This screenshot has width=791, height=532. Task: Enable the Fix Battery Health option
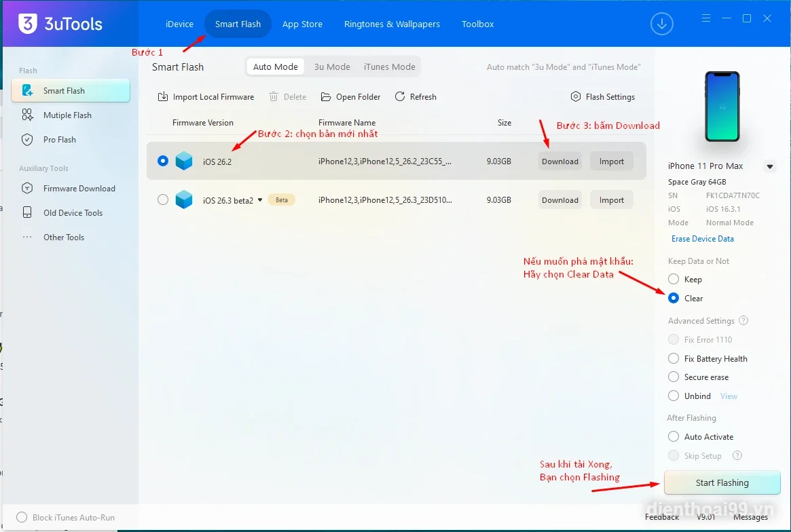tap(674, 358)
